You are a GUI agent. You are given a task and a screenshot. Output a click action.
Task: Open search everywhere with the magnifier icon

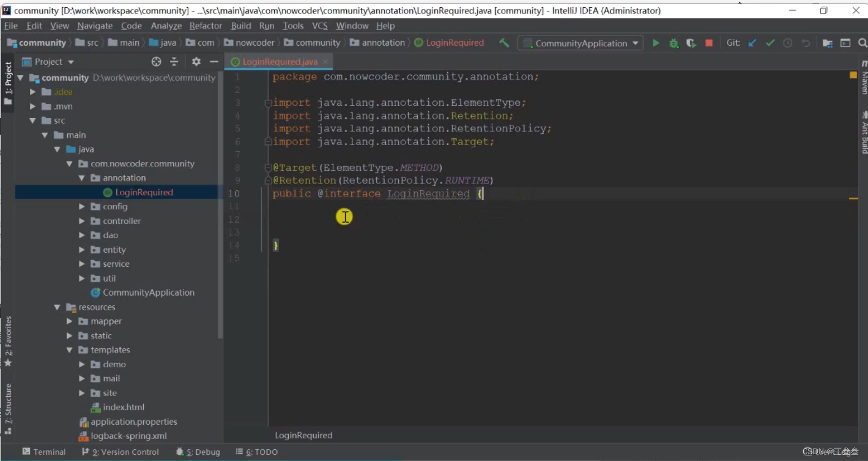[x=862, y=42]
